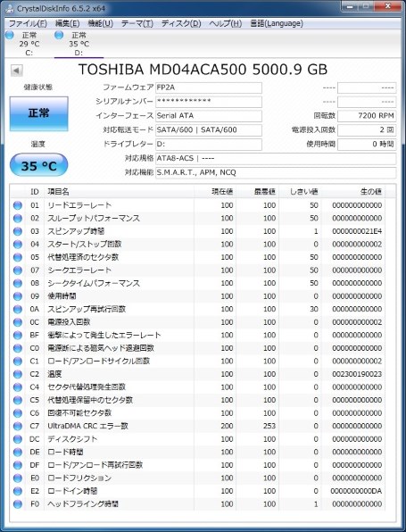
Task: Click the 正常 health status button
Action: pos(38,113)
